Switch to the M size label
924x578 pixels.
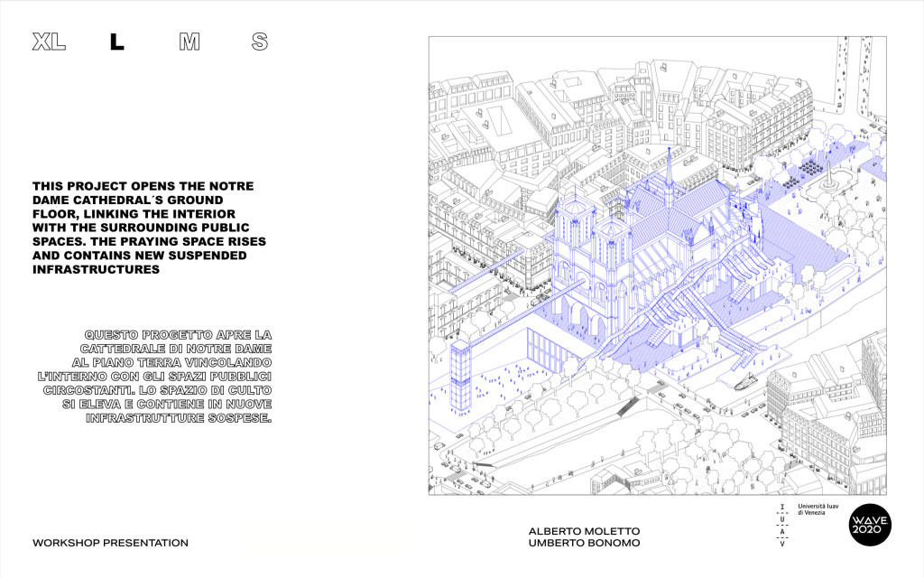189,42
